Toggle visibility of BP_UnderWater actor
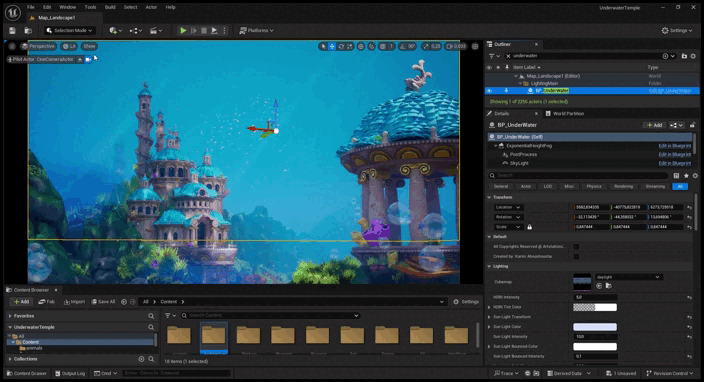The height and width of the screenshot is (382, 704). coord(489,91)
